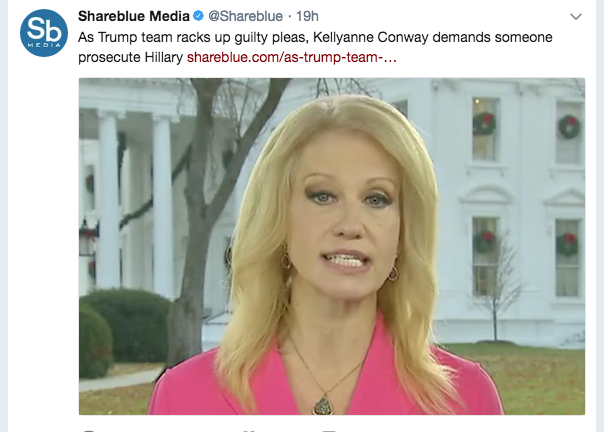The height and width of the screenshot is (432, 604).
Task: Open the tweet permalink via 19h timestamp
Action: point(307,16)
